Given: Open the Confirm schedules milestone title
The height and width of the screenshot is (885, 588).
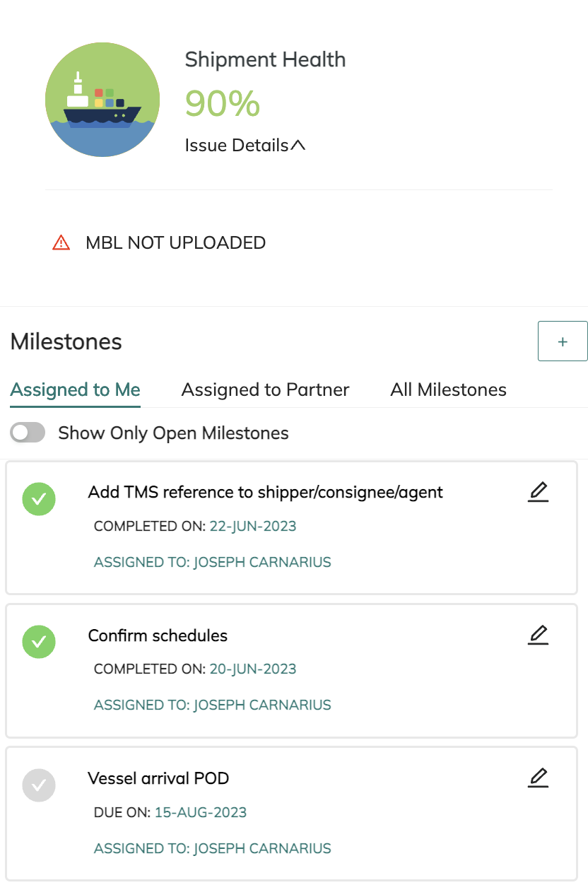Looking at the screenshot, I should [x=158, y=635].
